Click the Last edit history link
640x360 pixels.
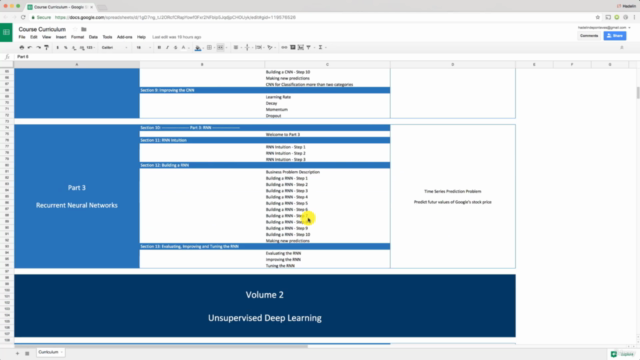[177, 37]
